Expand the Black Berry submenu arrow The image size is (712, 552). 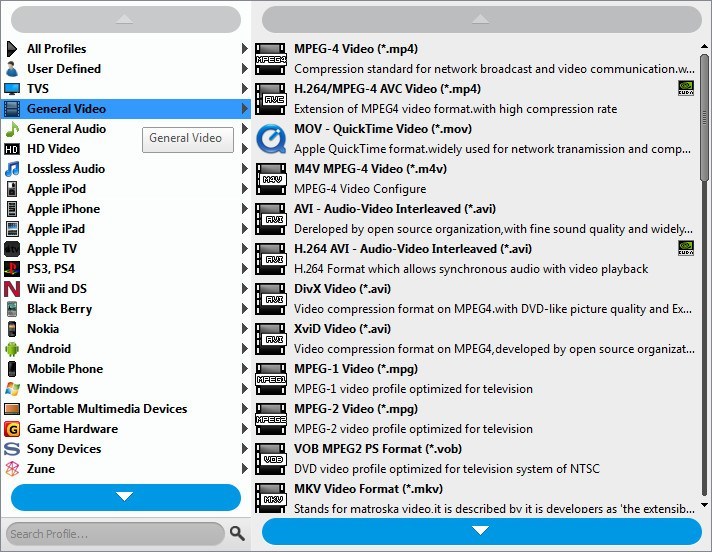pos(245,308)
